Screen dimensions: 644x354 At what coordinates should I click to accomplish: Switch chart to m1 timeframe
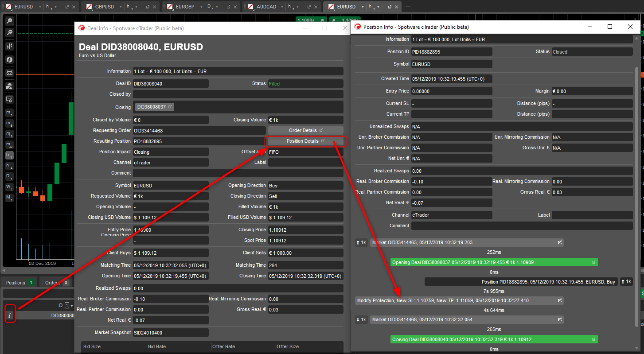point(9,113)
